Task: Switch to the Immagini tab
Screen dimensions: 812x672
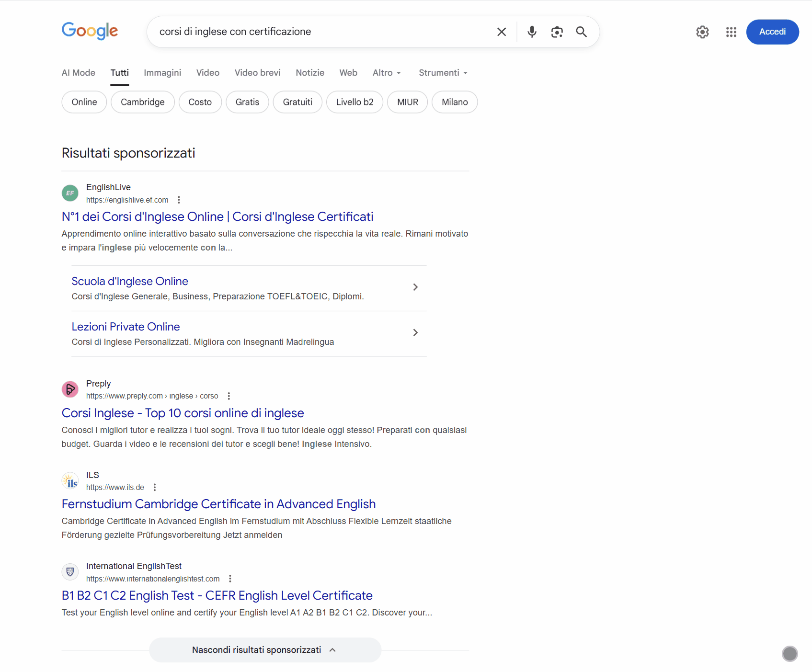Action: [162, 72]
